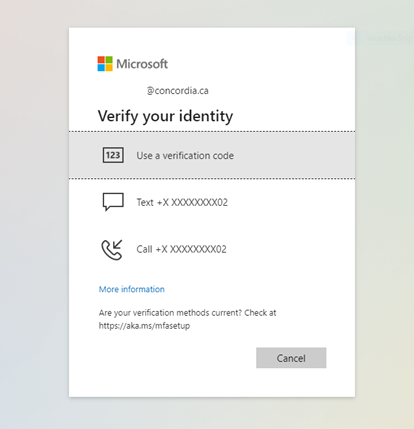The height and width of the screenshot is (429, 414).
Task: Open the More information link
Action: click(132, 289)
